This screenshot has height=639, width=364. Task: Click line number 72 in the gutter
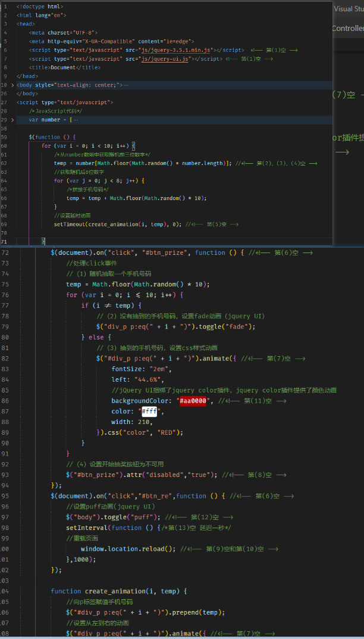pos(5,253)
